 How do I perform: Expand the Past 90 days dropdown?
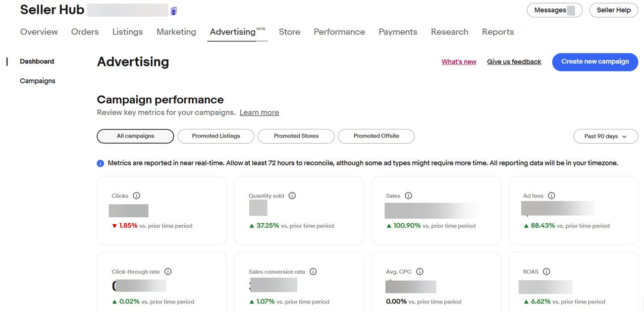coord(605,136)
